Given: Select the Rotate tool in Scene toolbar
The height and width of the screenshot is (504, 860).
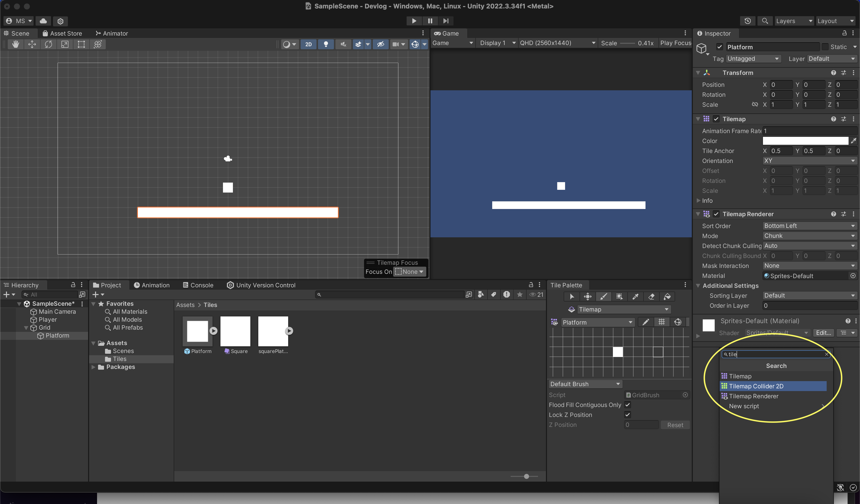Looking at the screenshot, I should 49,44.
